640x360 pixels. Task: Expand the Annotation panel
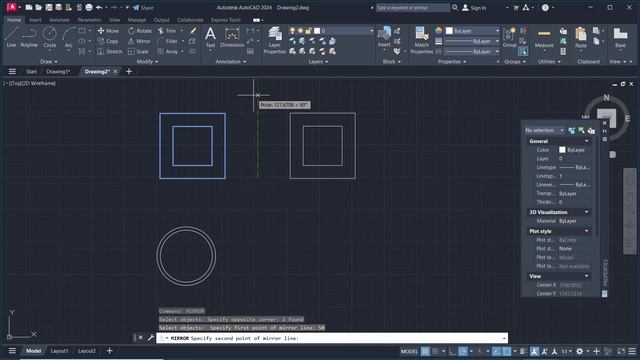pos(231,62)
